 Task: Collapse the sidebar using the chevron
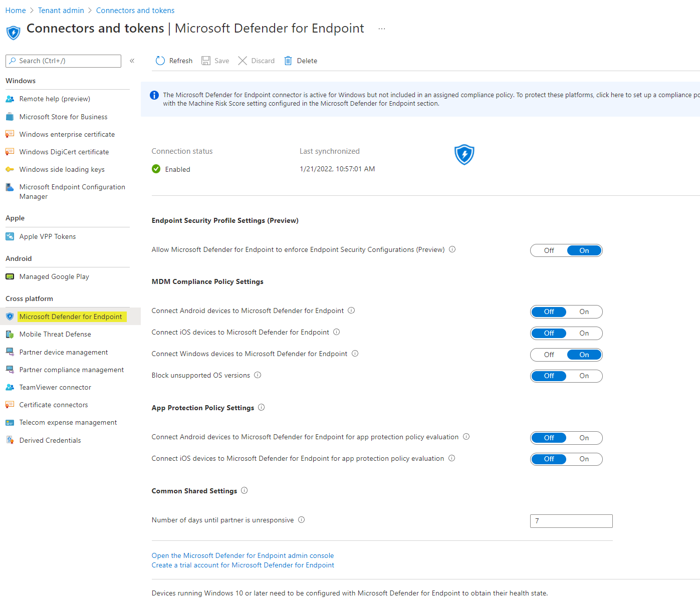pyautogui.click(x=132, y=61)
